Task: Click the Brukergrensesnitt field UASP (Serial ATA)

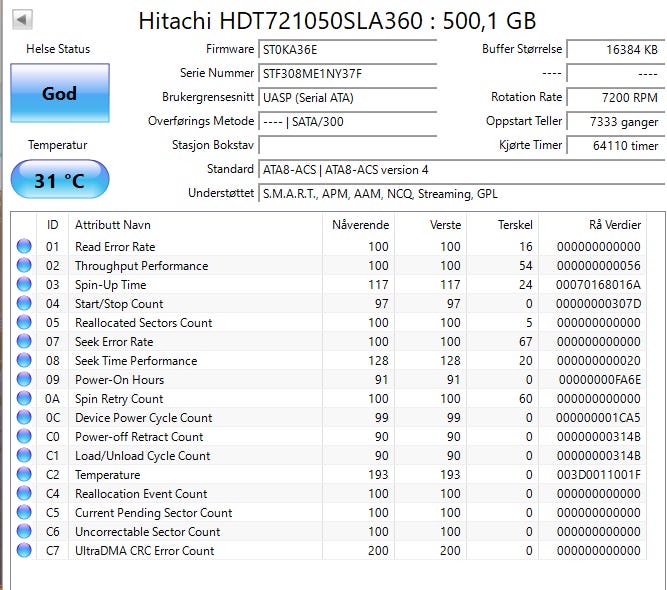Action: [348, 97]
